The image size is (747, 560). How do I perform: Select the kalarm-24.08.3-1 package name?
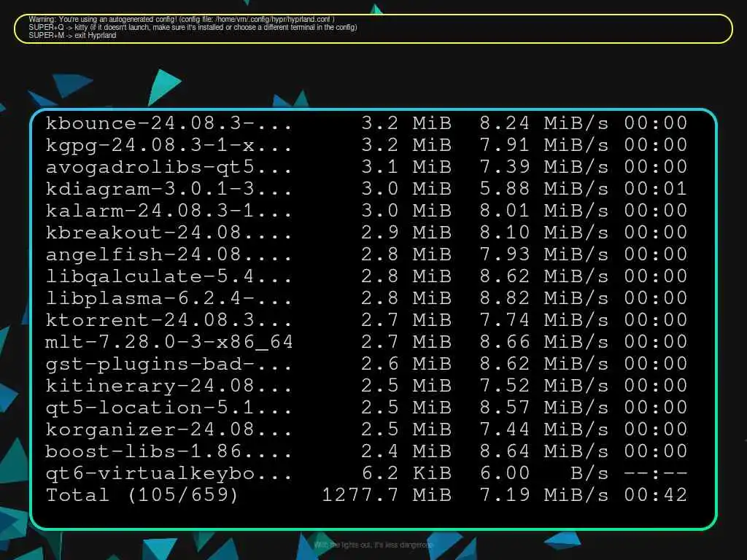tap(169, 211)
